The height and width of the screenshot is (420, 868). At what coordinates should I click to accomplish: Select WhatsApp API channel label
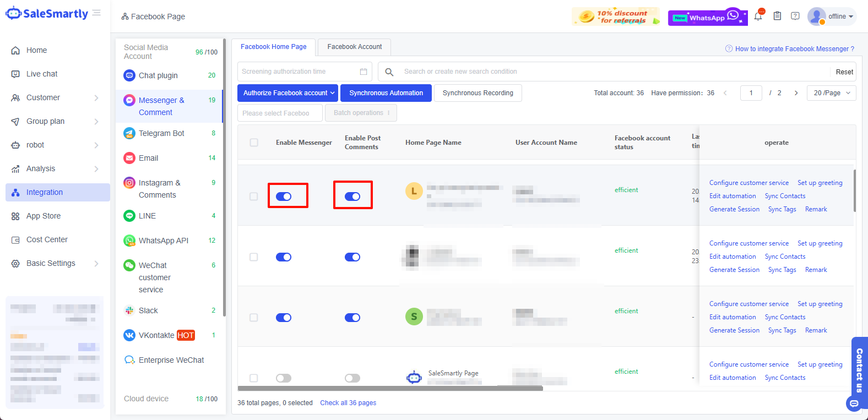tap(164, 241)
